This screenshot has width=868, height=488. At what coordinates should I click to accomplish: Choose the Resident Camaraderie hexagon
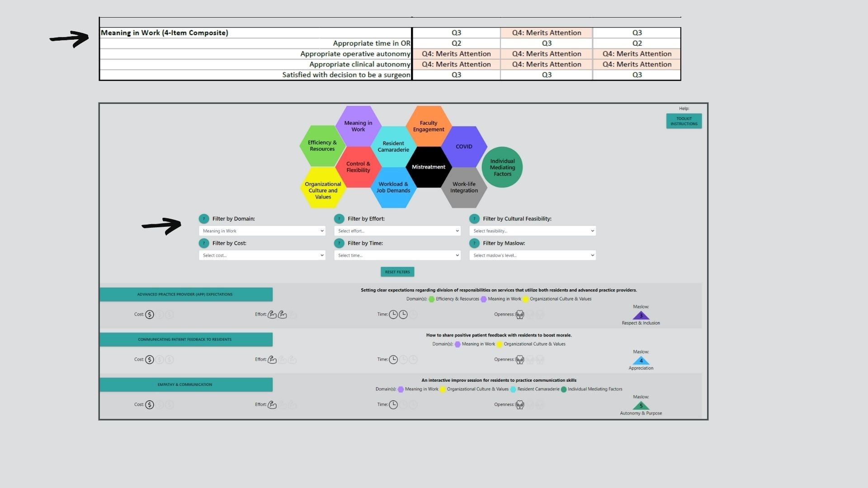pos(393,146)
